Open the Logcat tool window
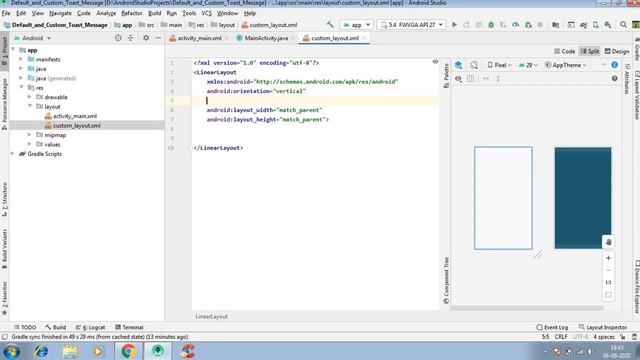 (x=91, y=327)
